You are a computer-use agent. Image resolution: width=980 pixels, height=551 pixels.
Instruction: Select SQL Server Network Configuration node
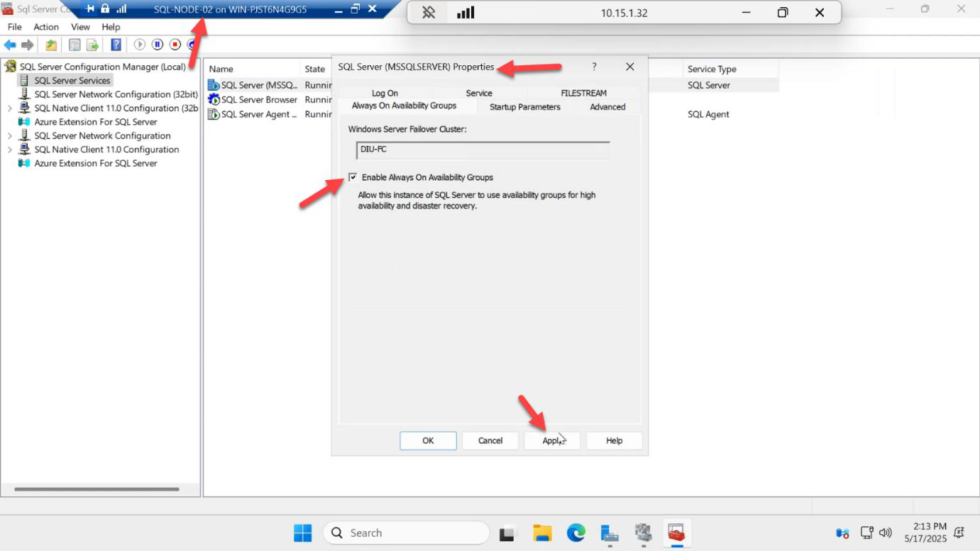click(x=102, y=135)
